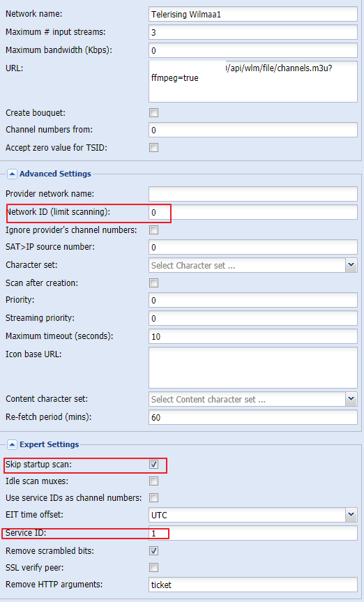
Task: Open the Character set dropdown arrow
Action: [351, 265]
